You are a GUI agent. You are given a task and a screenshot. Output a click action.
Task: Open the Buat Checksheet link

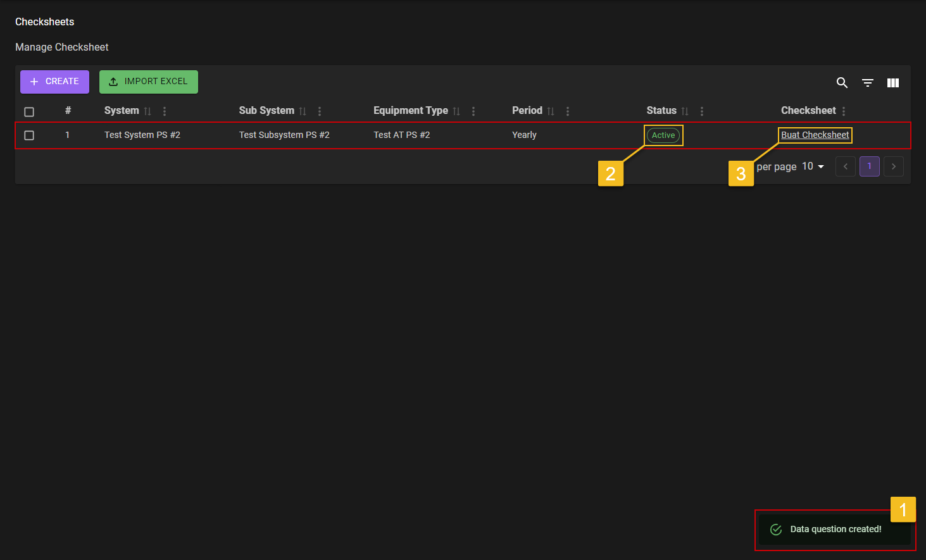815,135
